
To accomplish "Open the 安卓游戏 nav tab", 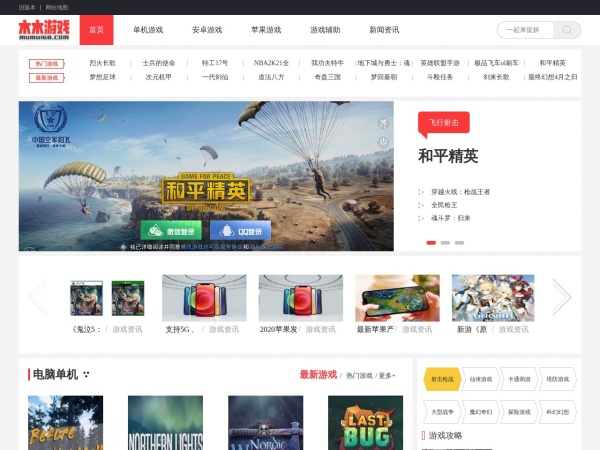I will click(207, 30).
